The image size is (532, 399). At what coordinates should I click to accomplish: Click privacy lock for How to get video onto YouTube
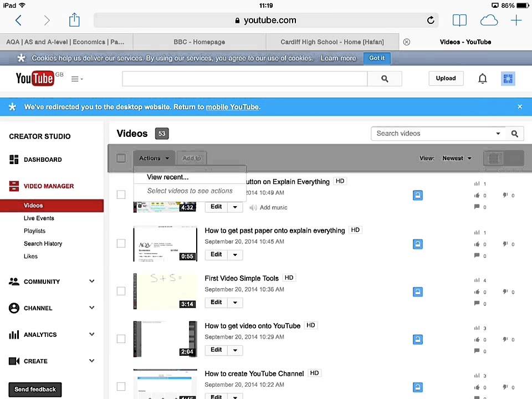coord(418,339)
